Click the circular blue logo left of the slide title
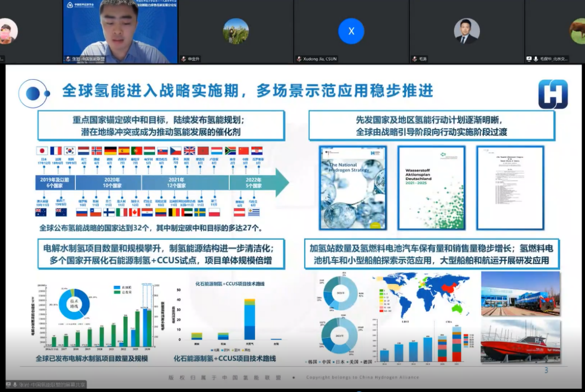 34,93
